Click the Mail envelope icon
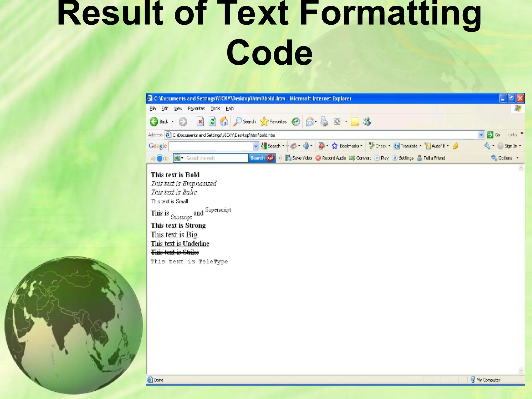Screen dimensions: 532x399 (x=309, y=122)
